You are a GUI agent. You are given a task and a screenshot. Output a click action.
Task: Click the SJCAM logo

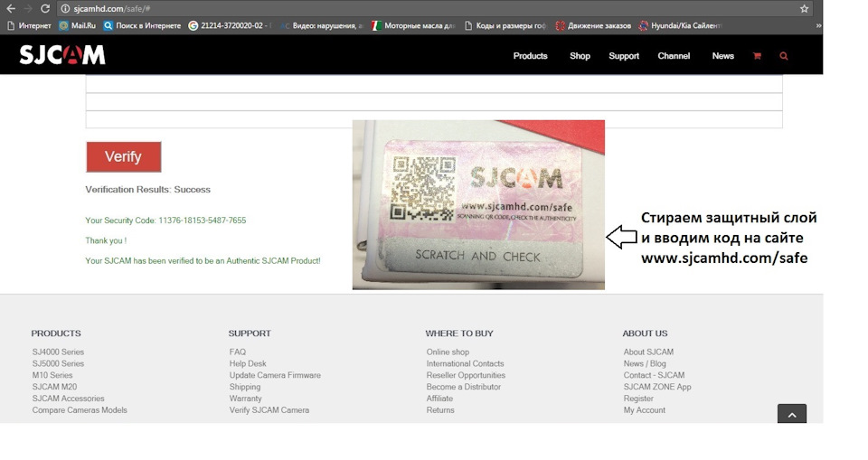(x=62, y=55)
